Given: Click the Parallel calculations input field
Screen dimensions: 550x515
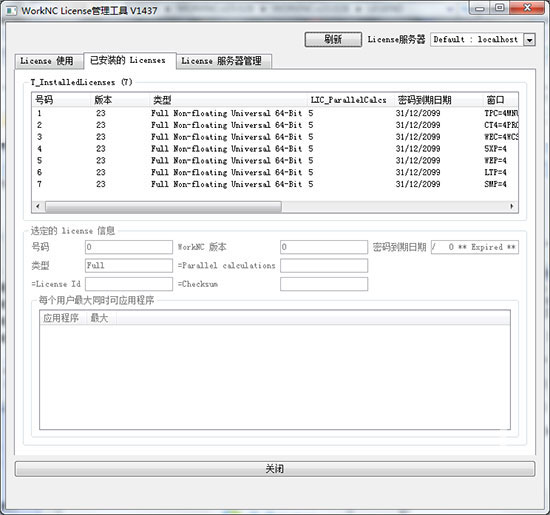Looking at the screenshot, I should pyautogui.click(x=324, y=266).
